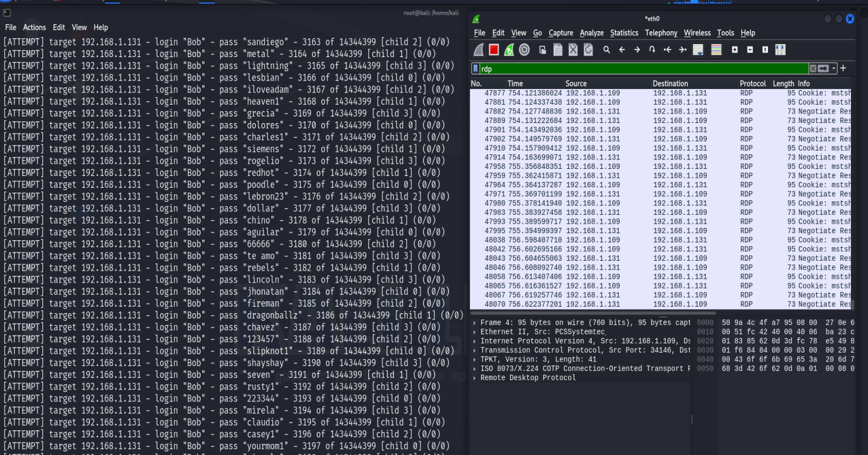Image resolution: width=868 pixels, height=455 pixels.
Task: Zoom in on packet list text
Action: coord(735,50)
